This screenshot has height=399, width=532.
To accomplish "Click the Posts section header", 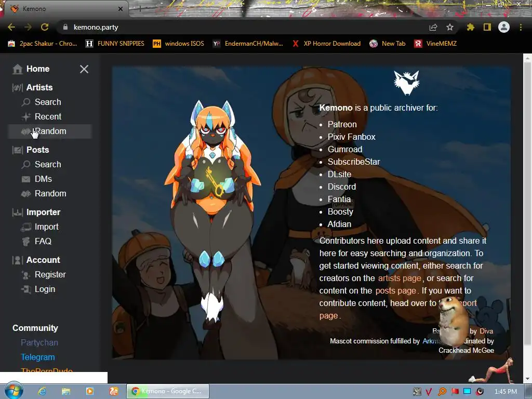I will click(37, 150).
